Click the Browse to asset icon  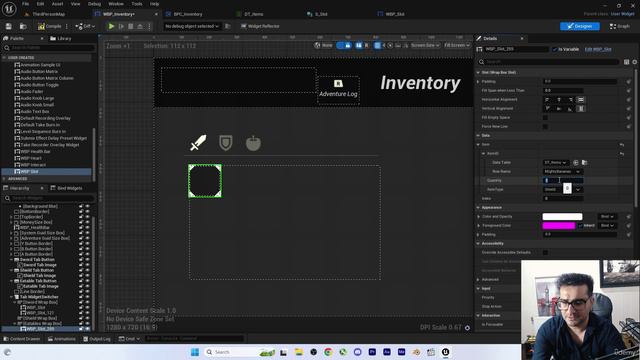click(23, 26)
